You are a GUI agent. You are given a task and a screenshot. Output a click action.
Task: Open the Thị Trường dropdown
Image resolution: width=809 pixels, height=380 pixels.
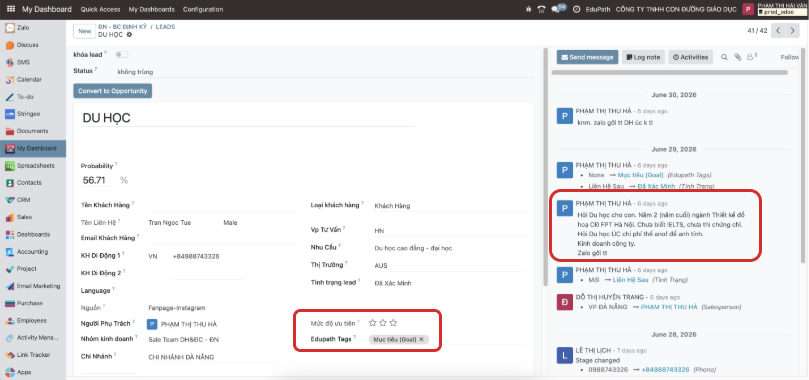coord(449,266)
